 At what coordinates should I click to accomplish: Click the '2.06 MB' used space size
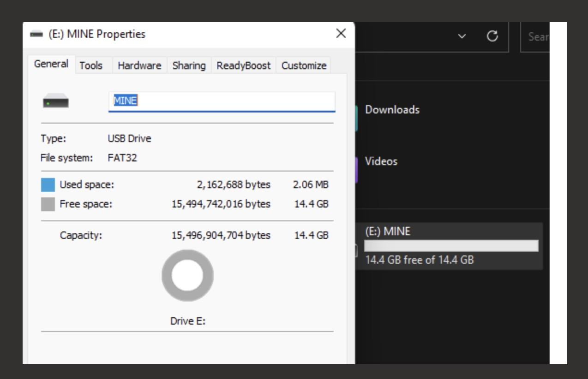[311, 185]
